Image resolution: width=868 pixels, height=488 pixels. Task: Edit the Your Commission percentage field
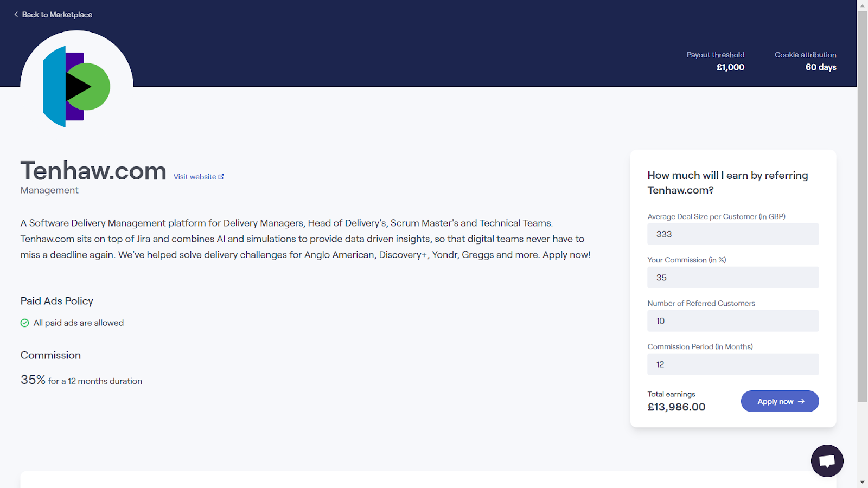(733, 278)
